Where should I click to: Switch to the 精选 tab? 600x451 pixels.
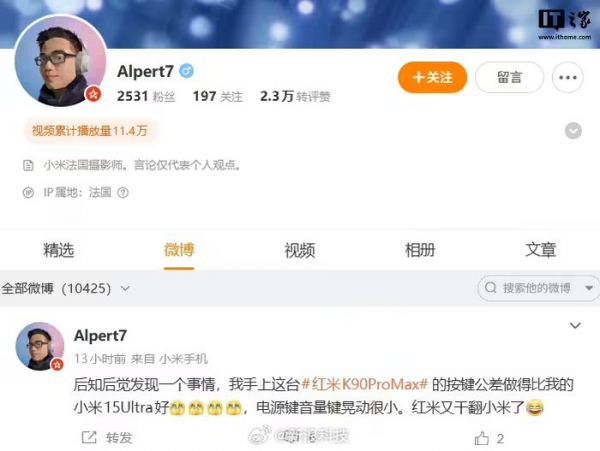coord(59,250)
